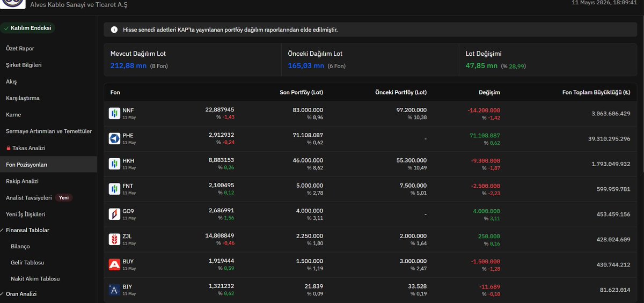Click the BIY fund logo icon
The image size is (644, 303).
click(x=114, y=290)
